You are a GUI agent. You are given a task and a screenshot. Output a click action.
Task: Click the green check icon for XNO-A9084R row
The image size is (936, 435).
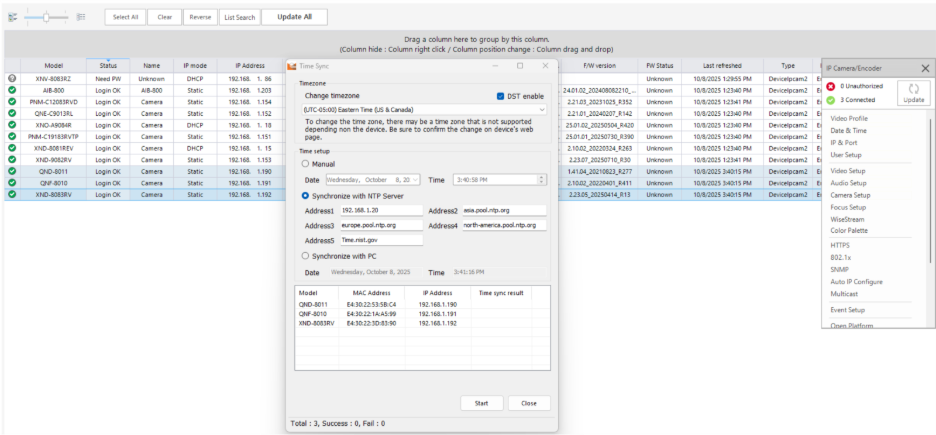pyautogui.click(x=12, y=125)
